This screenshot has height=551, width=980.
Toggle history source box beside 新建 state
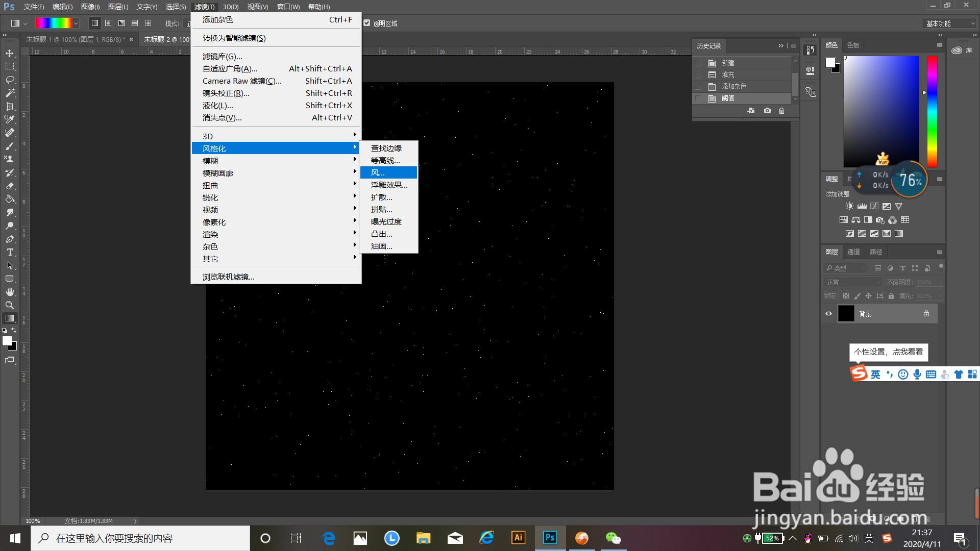pyautogui.click(x=698, y=63)
